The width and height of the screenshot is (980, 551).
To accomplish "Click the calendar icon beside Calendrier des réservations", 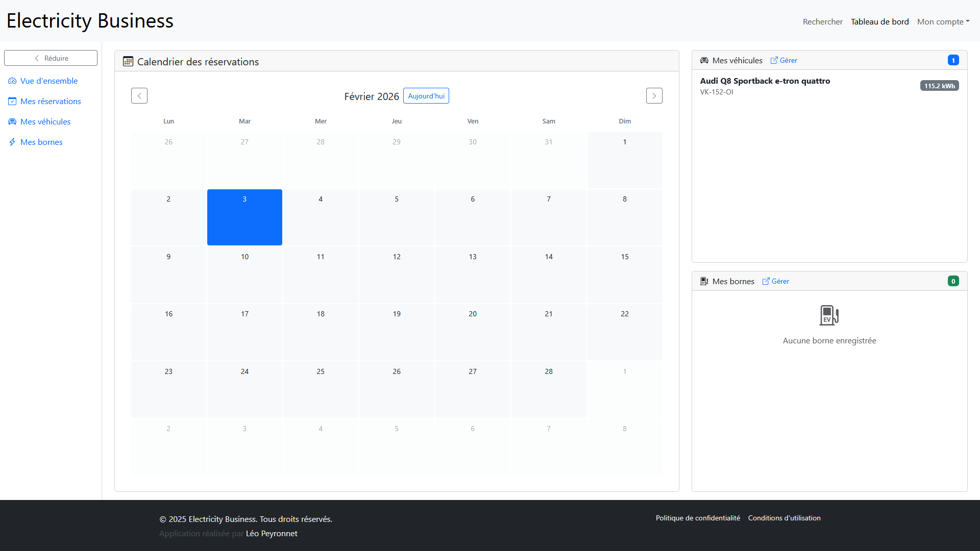I will tap(128, 62).
